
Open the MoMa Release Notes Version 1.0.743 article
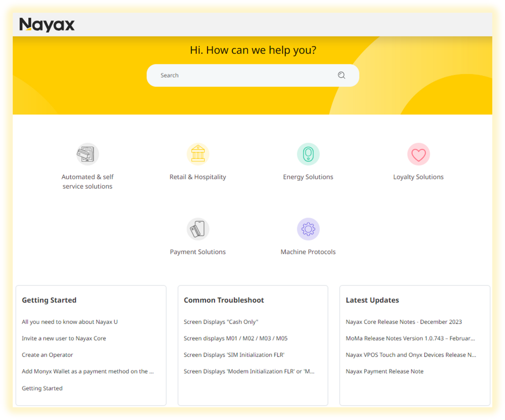(x=410, y=338)
